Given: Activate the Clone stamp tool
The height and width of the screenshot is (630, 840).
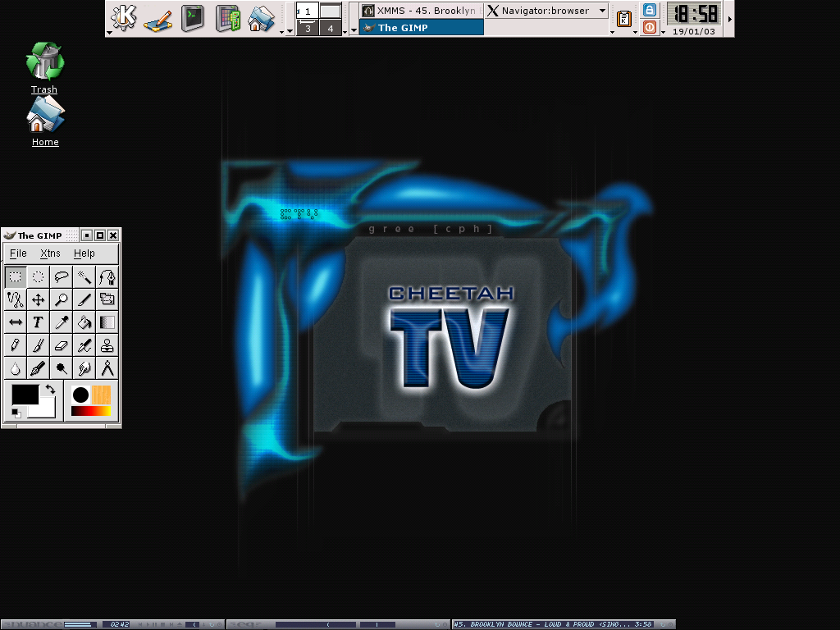Looking at the screenshot, I should [x=107, y=345].
